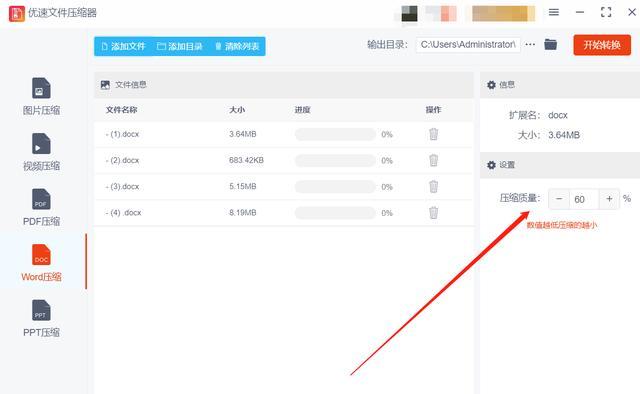Click the output directory path field
Screen dimensions: 640x394
coord(468,45)
